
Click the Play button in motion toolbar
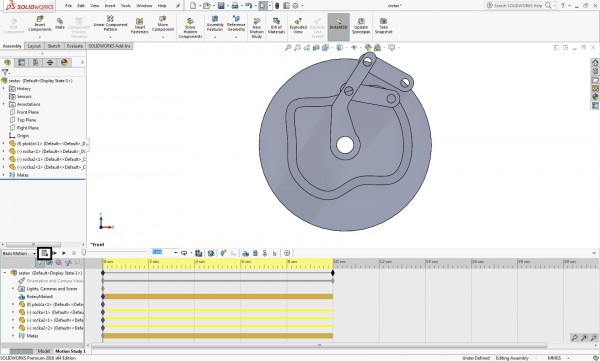pyautogui.click(x=64, y=253)
